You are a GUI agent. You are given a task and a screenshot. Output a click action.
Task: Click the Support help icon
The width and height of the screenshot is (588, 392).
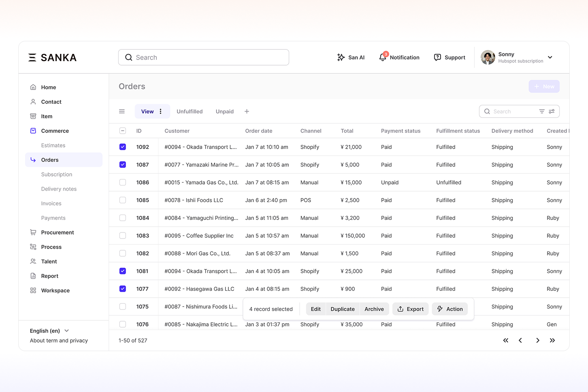(437, 58)
